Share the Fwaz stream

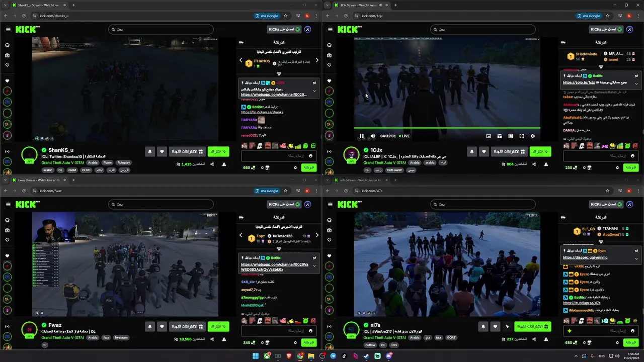[x=212, y=339]
